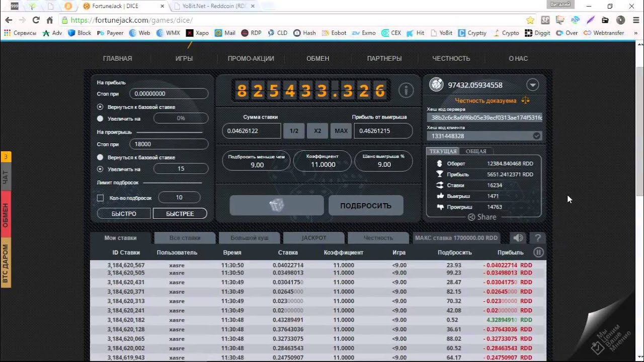Open the ПАРТНЕРЫ menu item
The height and width of the screenshot is (362, 644).
tap(384, 58)
